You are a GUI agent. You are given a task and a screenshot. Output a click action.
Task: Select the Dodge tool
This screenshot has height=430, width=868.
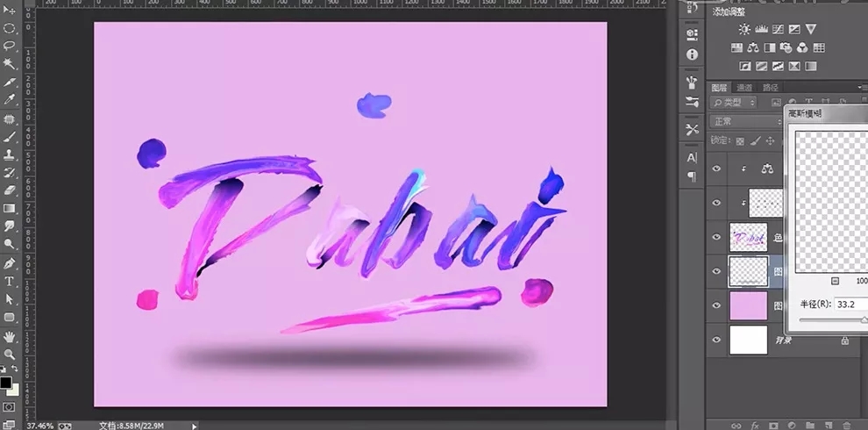(x=9, y=244)
